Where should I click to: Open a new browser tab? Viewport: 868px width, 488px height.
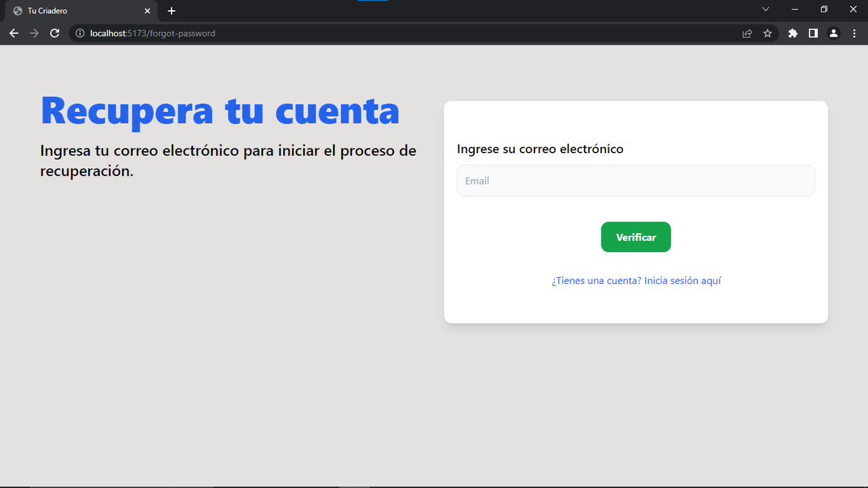pos(171,10)
